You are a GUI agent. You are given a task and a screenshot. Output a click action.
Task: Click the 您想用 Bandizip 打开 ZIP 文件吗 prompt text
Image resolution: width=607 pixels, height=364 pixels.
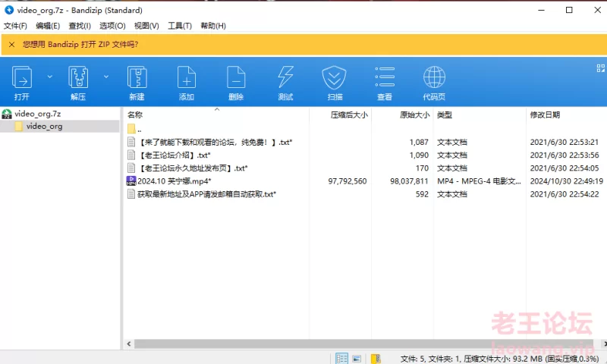coord(80,45)
